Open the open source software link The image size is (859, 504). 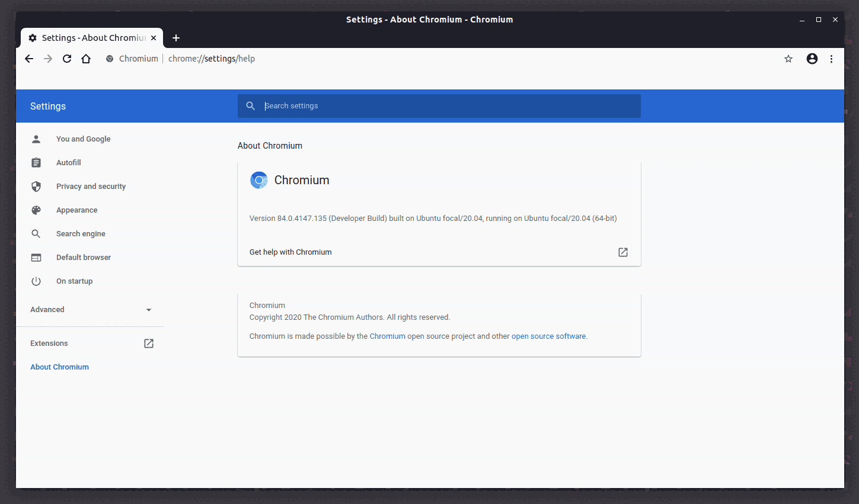[x=548, y=336]
